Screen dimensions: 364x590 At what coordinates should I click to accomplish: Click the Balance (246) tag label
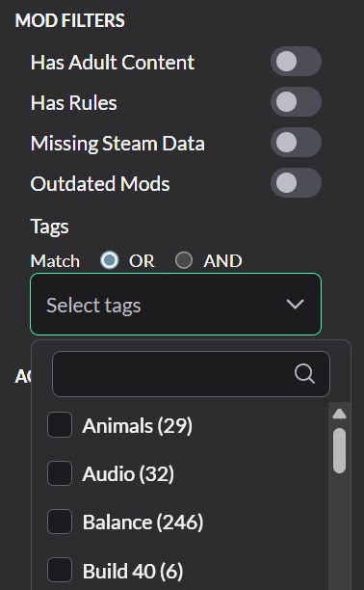[x=143, y=523]
